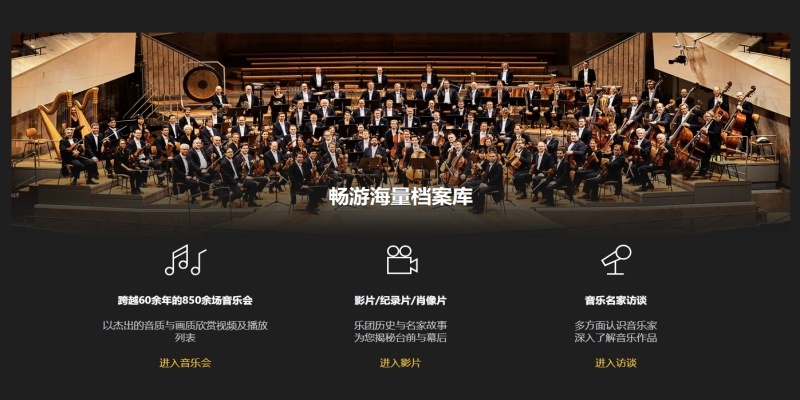Click the 深入了解音乐作品 text line

(616, 338)
